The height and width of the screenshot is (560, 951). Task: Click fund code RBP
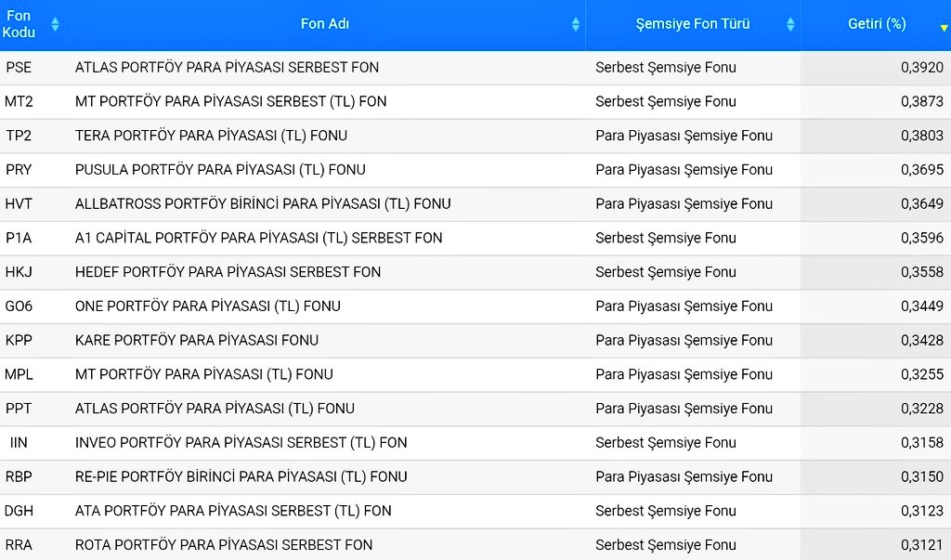click(x=19, y=476)
